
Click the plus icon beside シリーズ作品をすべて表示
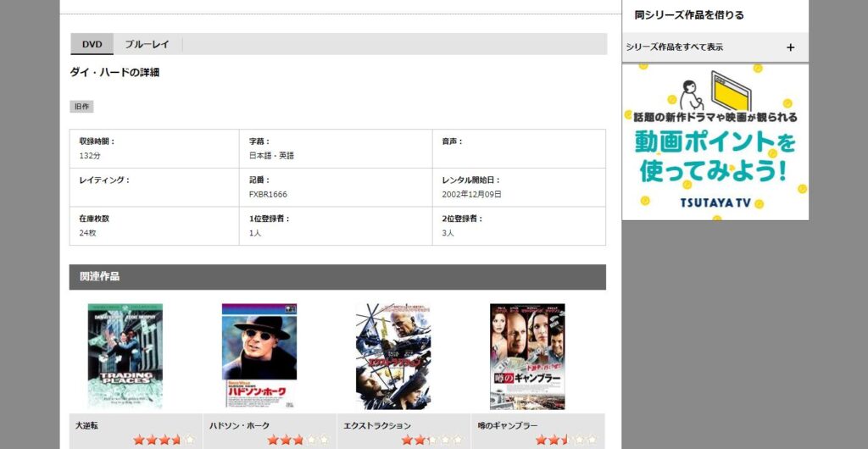pos(790,47)
